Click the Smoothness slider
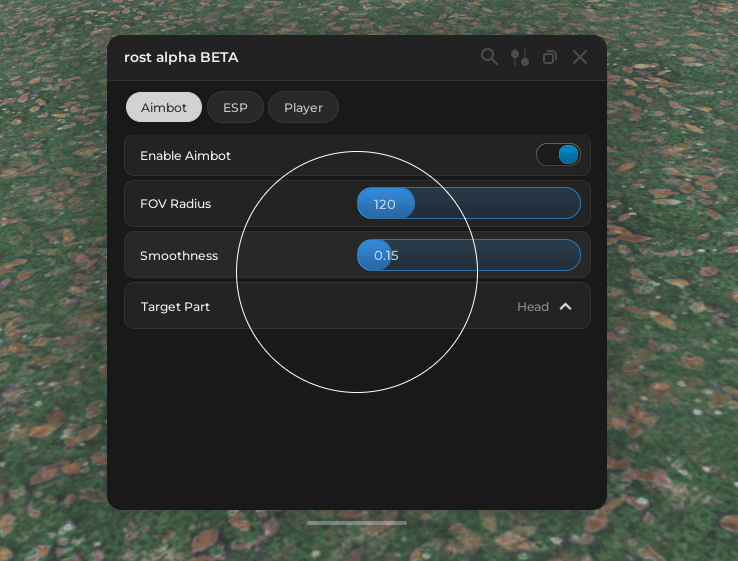This screenshot has width=738, height=561. (469, 255)
